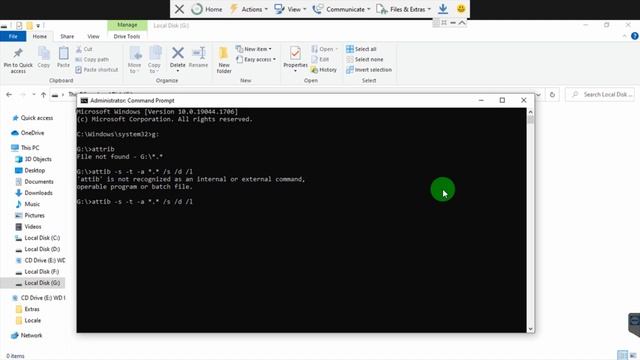The width and height of the screenshot is (640, 360).
Task: Click the Refresh button beside address bar
Action: [x=552, y=95]
